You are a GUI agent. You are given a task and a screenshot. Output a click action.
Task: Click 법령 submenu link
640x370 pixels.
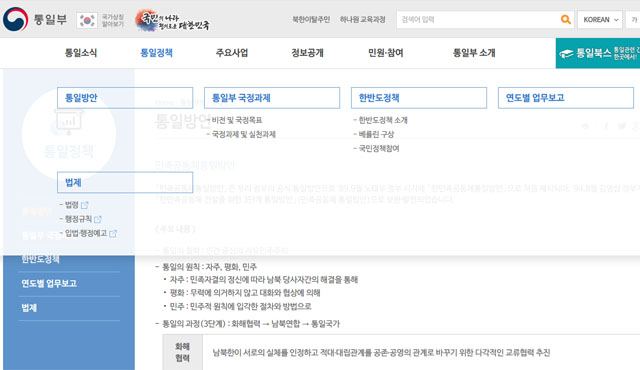click(x=71, y=205)
